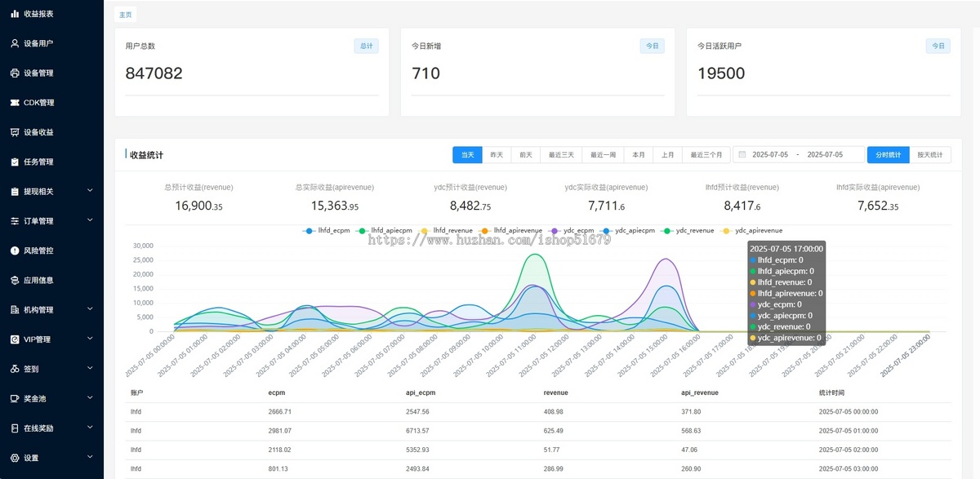
Task: Click the time cell 2025-07-05 01:00:00
Action: [x=849, y=431]
